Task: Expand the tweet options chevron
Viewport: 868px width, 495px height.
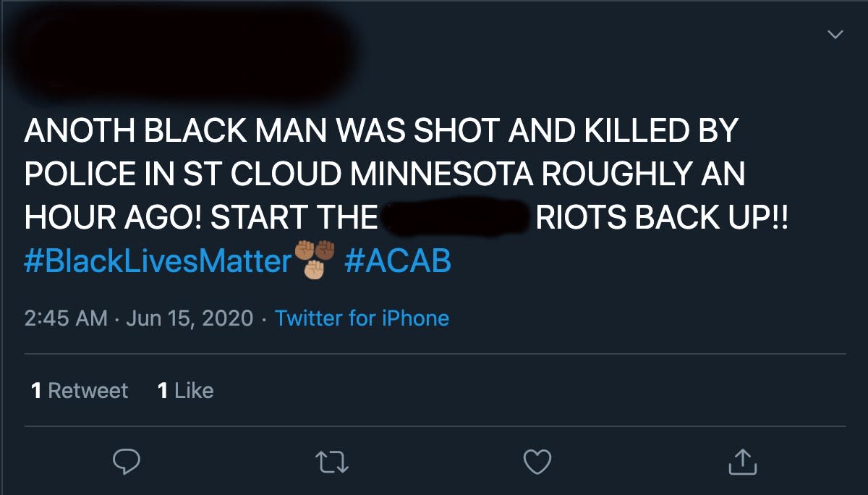Action: pyautogui.click(x=835, y=34)
